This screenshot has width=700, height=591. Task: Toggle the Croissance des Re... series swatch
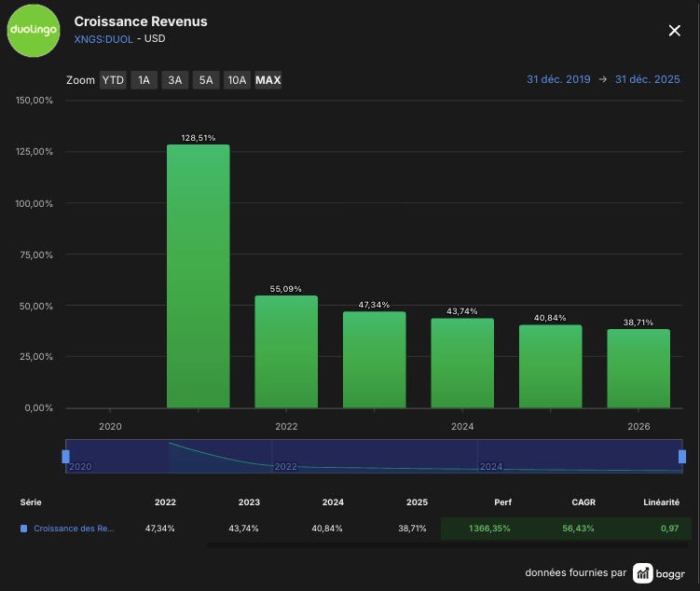click(23, 529)
